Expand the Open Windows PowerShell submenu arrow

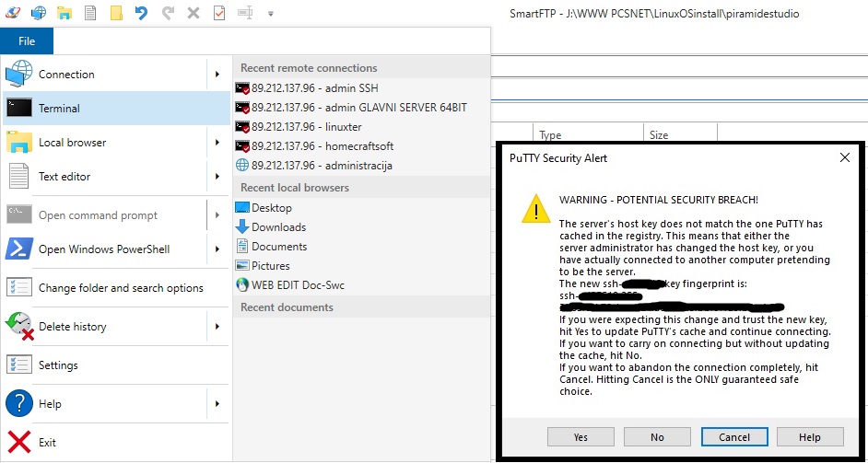click(217, 249)
